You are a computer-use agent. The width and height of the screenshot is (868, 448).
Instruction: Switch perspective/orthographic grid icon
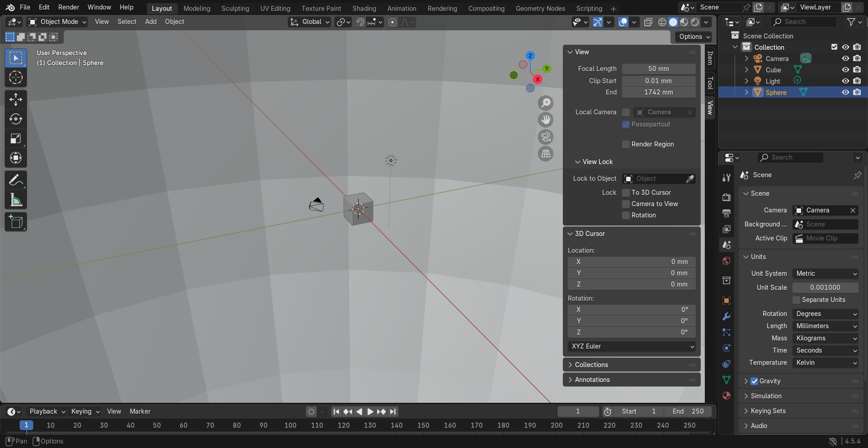click(546, 154)
